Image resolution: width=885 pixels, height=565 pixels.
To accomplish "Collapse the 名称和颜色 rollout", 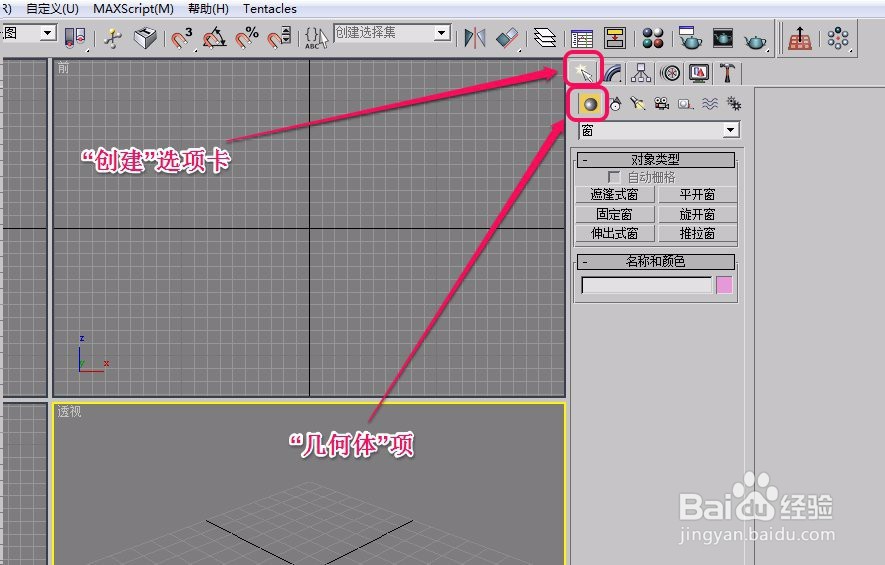I will pyautogui.click(x=656, y=261).
